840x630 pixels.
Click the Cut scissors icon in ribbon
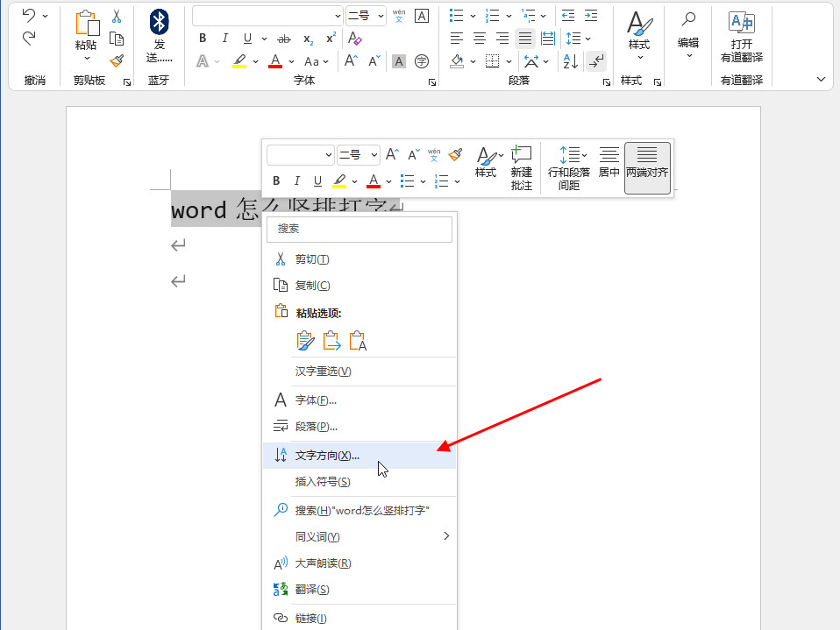point(117,16)
